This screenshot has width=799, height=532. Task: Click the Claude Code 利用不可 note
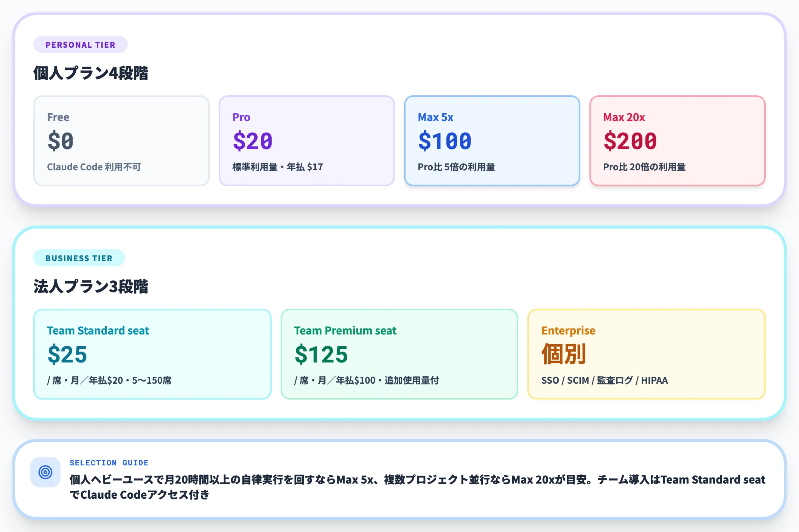click(94, 167)
